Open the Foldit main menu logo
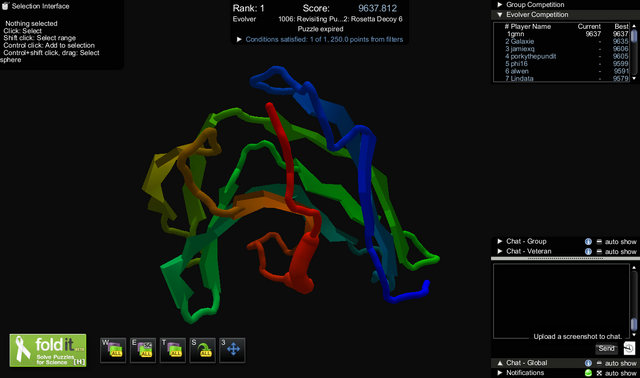 coord(48,350)
